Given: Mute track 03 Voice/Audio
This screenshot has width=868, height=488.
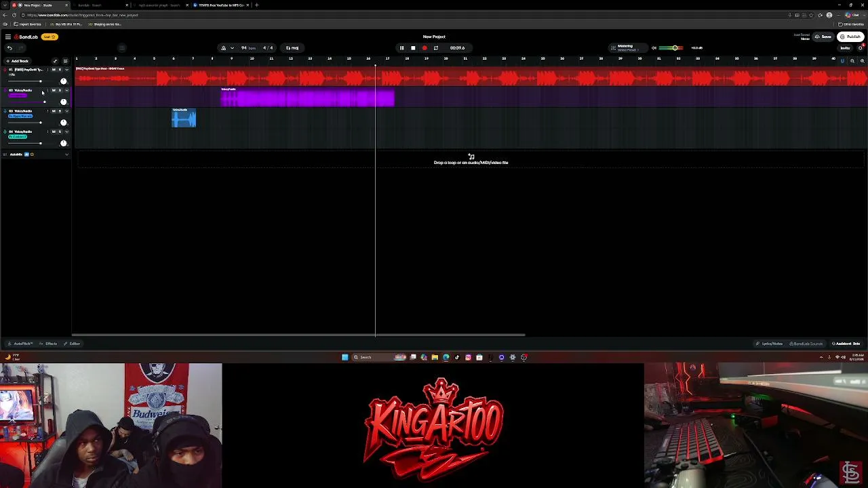Looking at the screenshot, I should coord(54,111).
